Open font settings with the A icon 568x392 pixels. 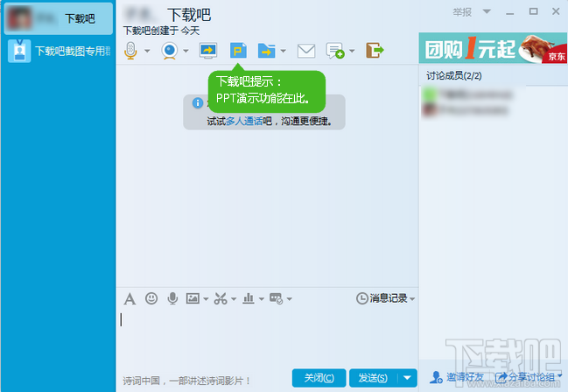[x=130, y=299]
